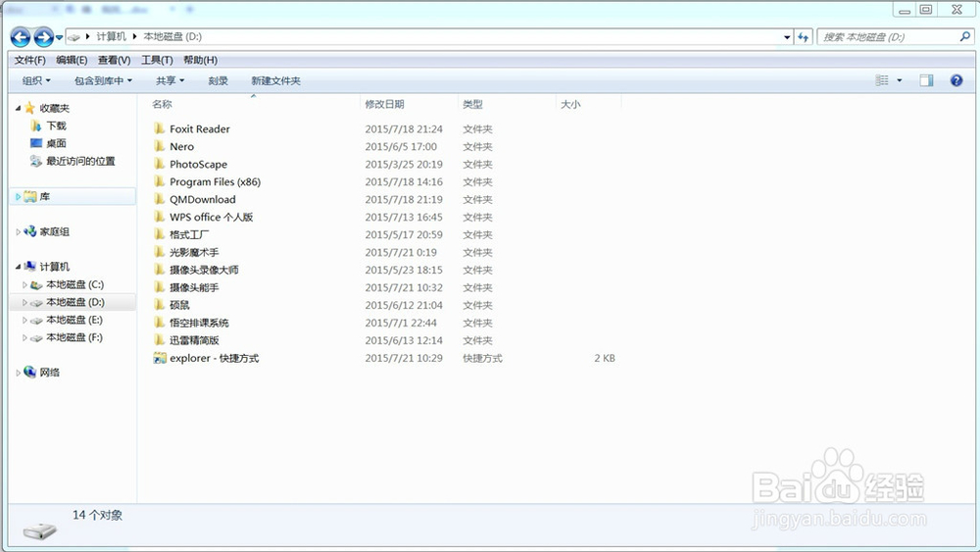980x552 pixels.
Task: Toggle the preview pane button
Action: pos(926,80)
